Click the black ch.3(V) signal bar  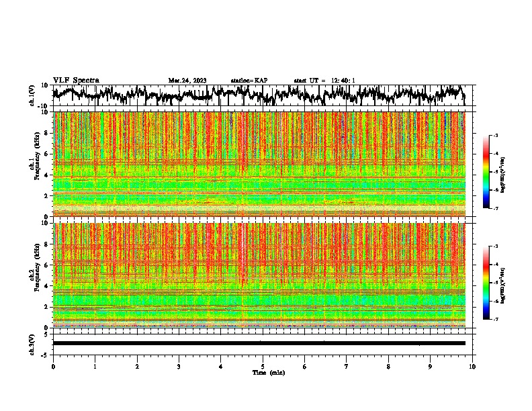click(x=259, y=343)
